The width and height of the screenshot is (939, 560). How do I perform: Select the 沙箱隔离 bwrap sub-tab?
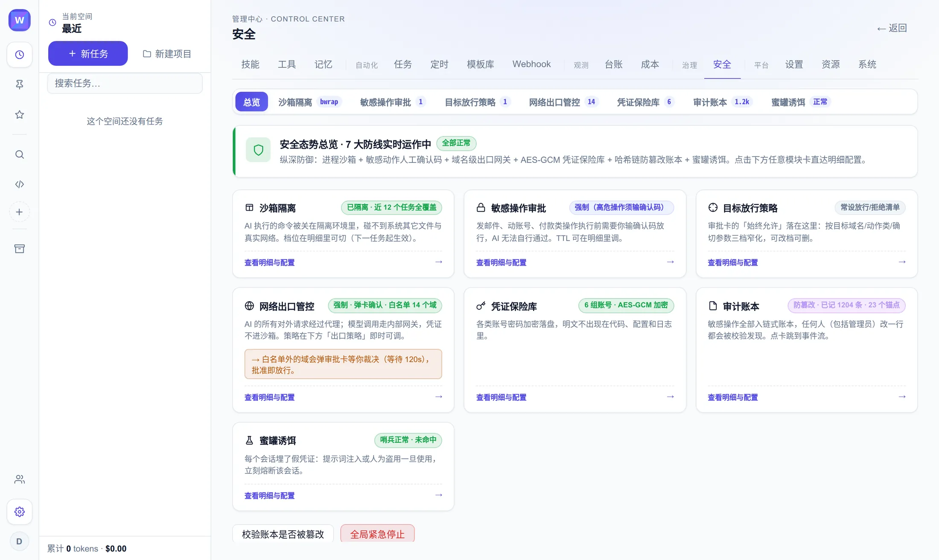(310, 102)
